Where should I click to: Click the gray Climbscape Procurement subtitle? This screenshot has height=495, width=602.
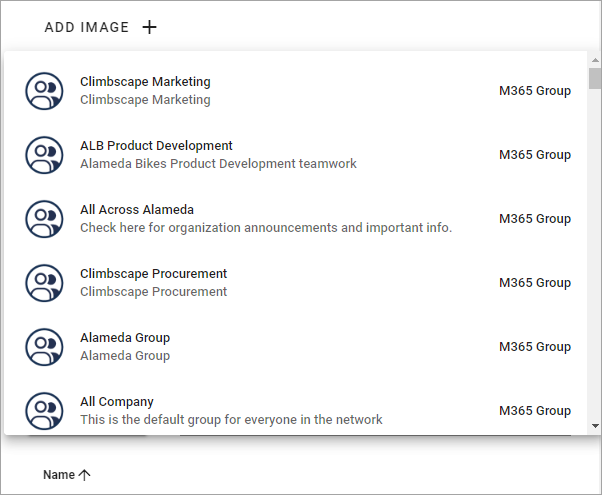(x=154, y=292)
